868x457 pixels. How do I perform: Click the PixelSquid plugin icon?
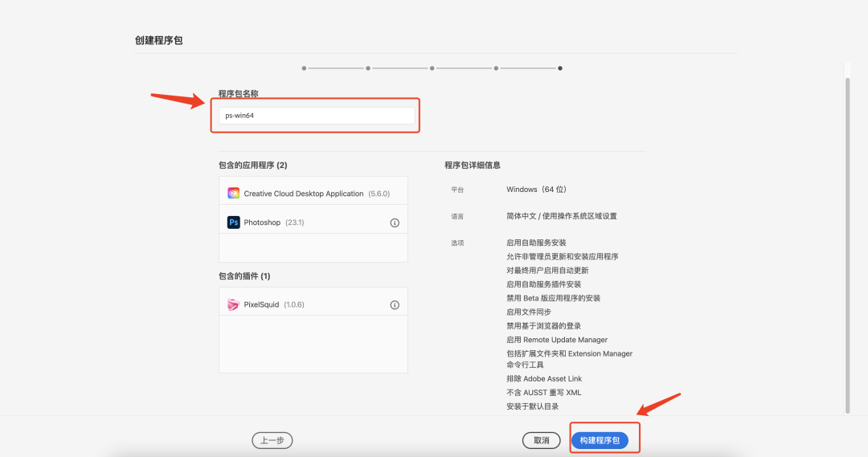(x=234, y=304)
